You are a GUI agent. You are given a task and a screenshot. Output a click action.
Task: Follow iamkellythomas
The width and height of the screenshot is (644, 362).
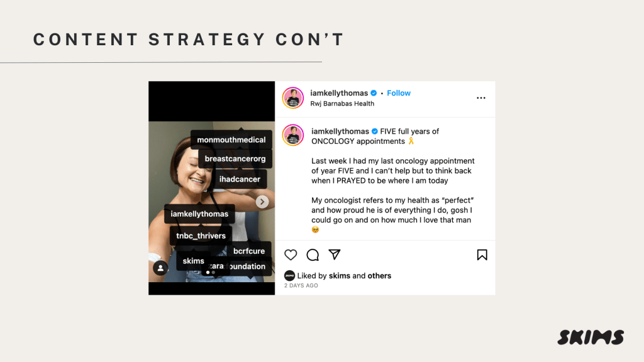(398, 93)
